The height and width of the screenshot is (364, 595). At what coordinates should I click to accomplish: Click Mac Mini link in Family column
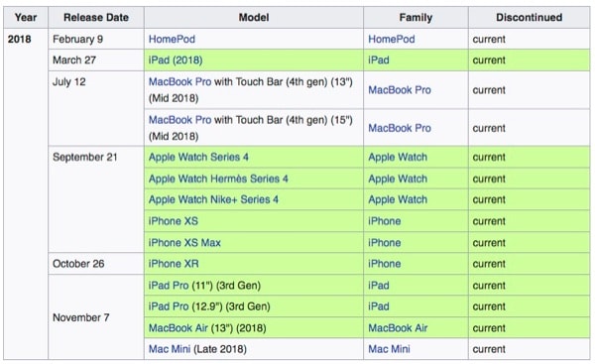point(389,348)
